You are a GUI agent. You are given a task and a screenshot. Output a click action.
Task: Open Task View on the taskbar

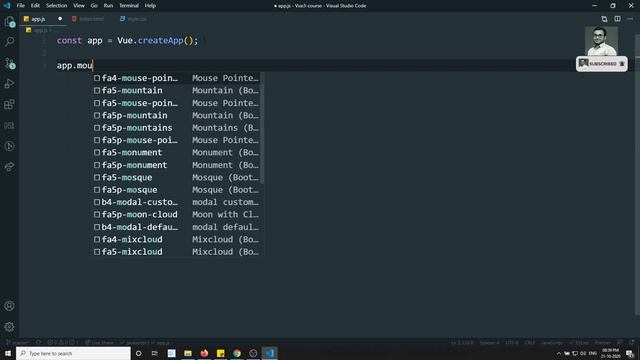pyautogui.click(x=155, y=353)
